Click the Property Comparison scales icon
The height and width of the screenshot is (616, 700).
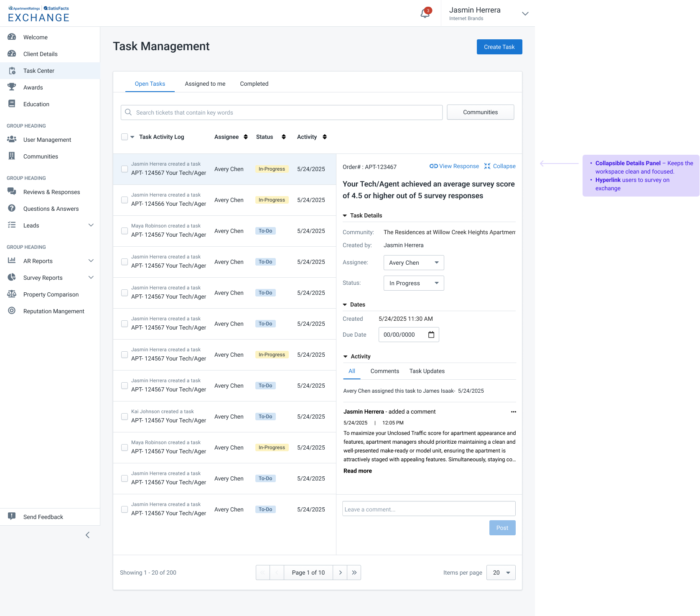tap(12, 294)
